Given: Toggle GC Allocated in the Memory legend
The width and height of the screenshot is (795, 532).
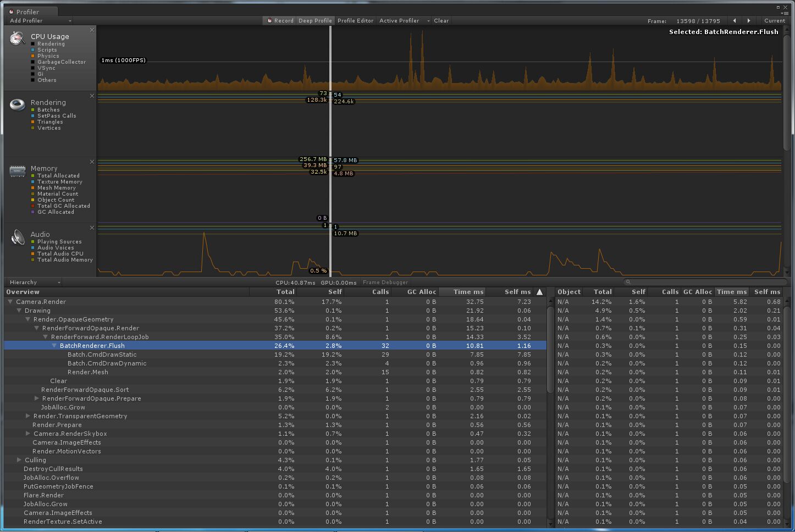Looking at the screenshot, I should click(x=56, y=212).
